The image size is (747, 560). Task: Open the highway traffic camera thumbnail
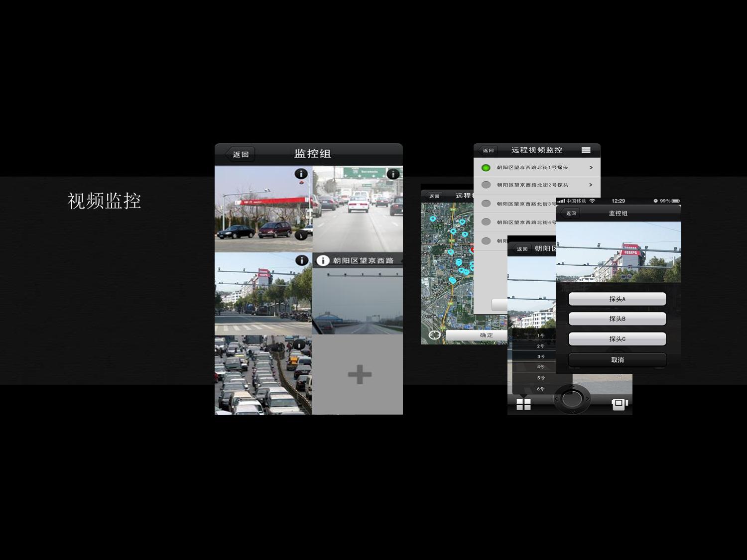(x=358, y=209)
